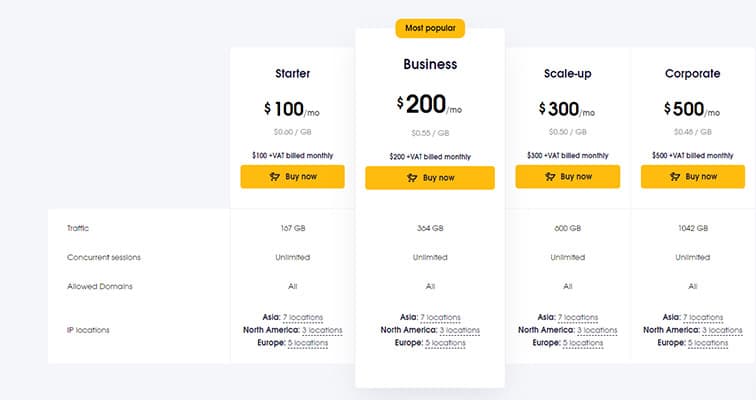The height and width of the screenshot is (400, 756).
Task: Expand Business Europe 5 locations list
Action: 445,343
